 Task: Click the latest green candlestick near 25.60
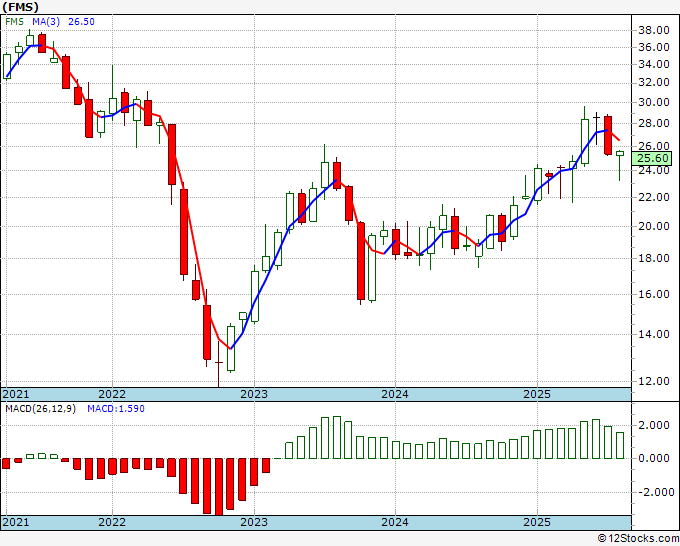[620, 154]
